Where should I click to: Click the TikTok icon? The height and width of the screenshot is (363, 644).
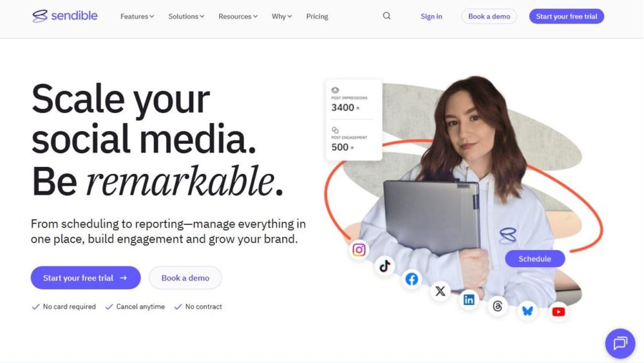385,266
